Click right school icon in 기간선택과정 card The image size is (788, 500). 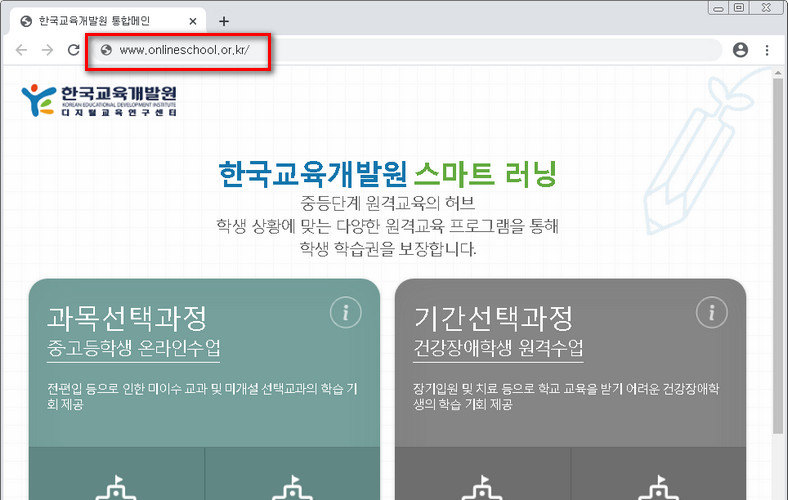[x=658, y=487]
